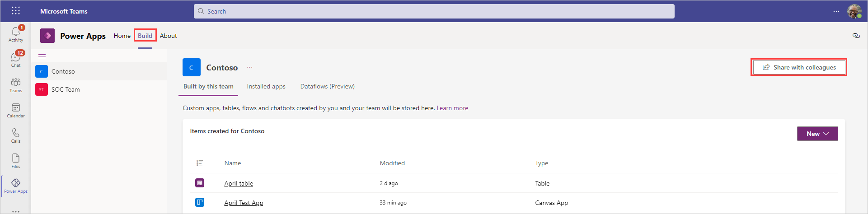Click Share with colleagues button
The width and height of the screenshot is (868, 214).
pos(799,67)
